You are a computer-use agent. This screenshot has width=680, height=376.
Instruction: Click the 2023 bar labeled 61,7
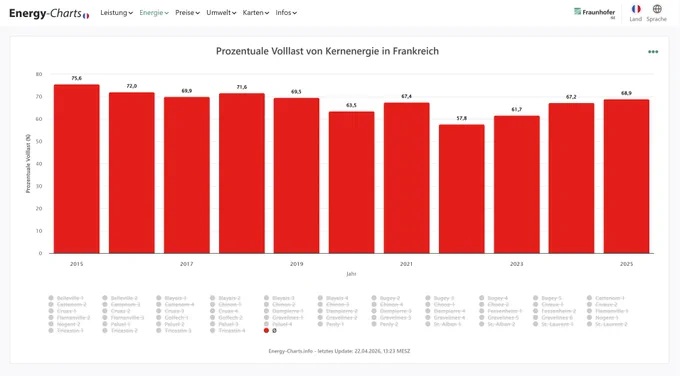517,185
